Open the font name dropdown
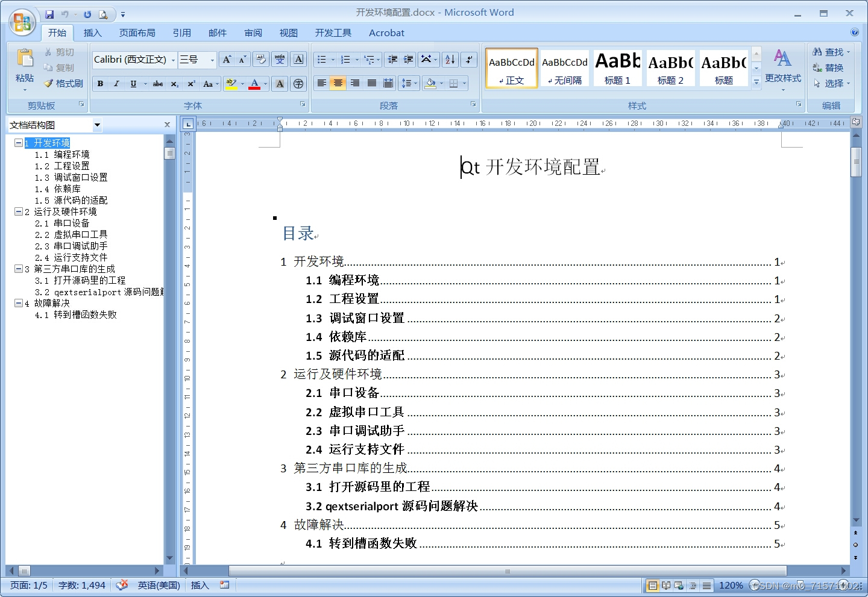The width and height of the screenshot is (868, 597). click(174, 60)
